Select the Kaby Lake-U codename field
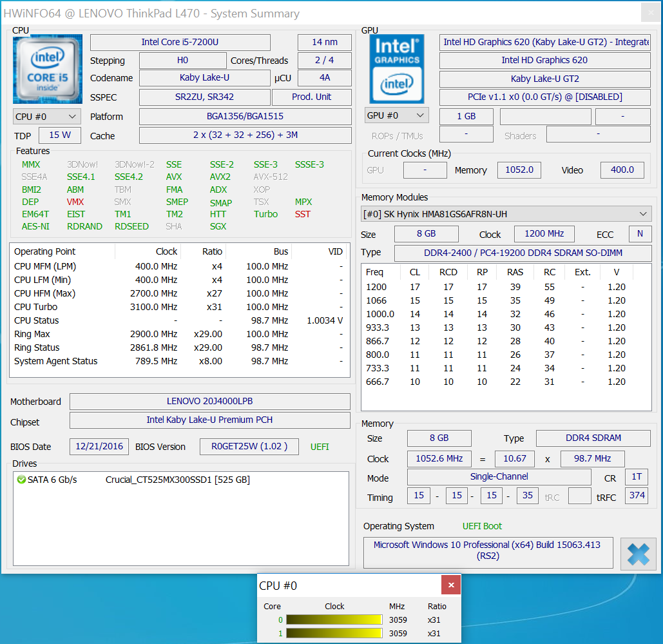Screen dimensions: 663x644 pyautogui.click(x=205, y=78)
